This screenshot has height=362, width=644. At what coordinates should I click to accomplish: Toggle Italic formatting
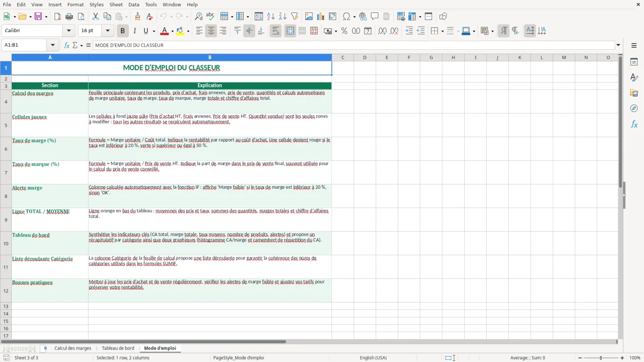pos(134,31)
